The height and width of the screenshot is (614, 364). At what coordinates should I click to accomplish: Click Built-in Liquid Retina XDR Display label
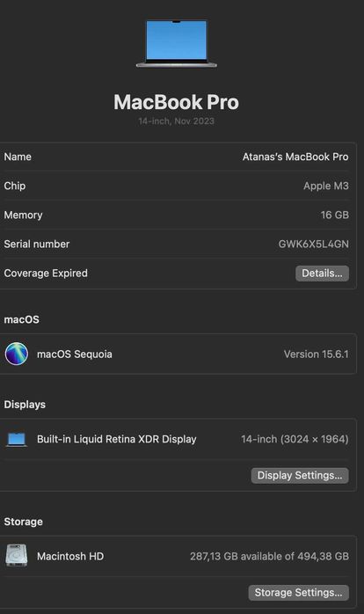(117, 439)
